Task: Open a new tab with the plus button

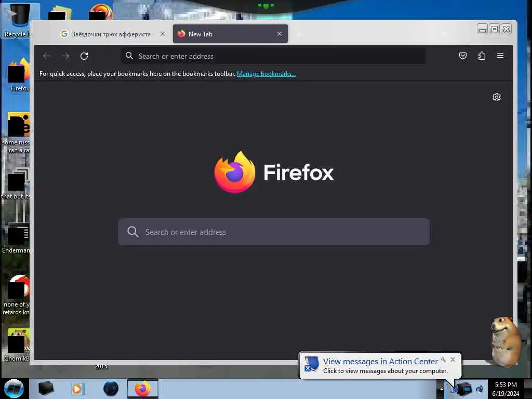Action: [x=299, y=34]
